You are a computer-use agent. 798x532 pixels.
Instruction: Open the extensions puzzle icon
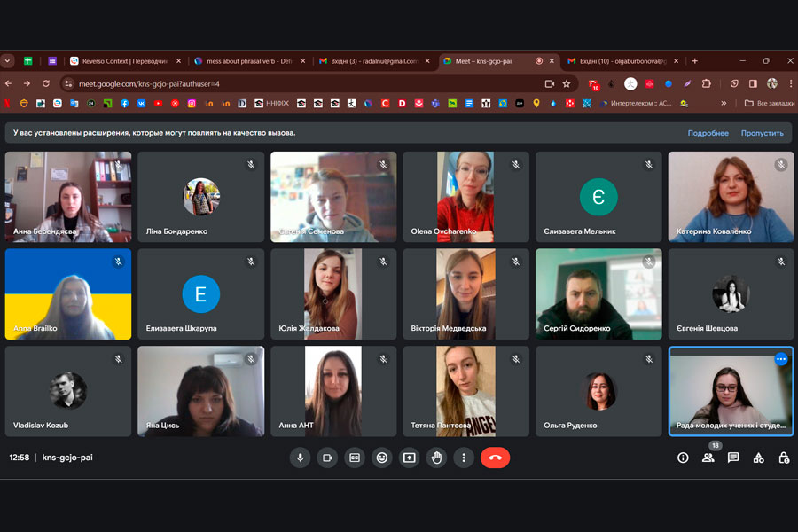[x=706, y=83]
